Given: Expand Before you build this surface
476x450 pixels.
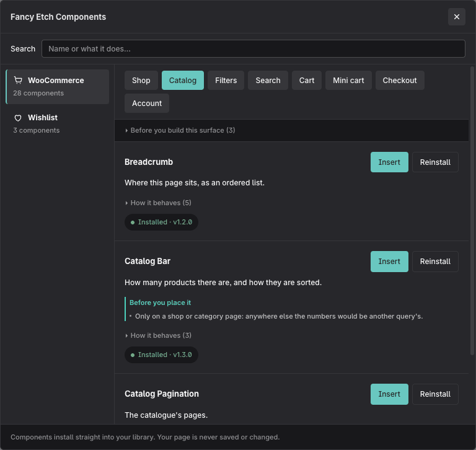Looking at the screenshot, I should 180,130.
